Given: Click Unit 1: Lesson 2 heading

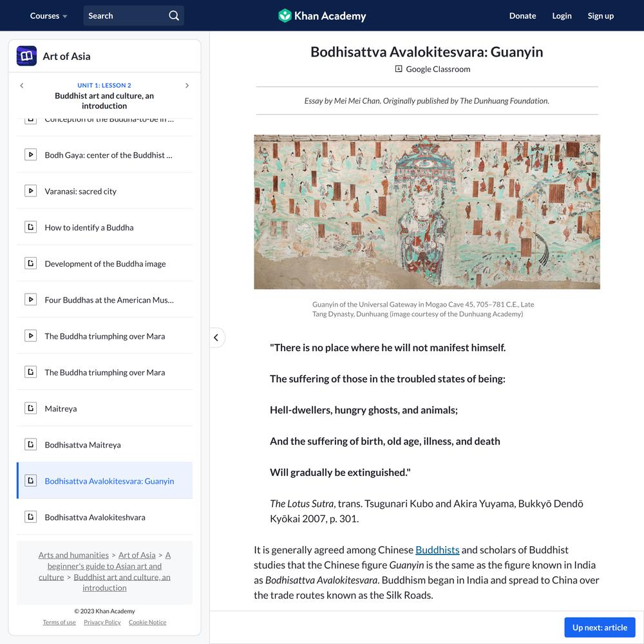Looking at the screenshot, I should tap(104, 85).
